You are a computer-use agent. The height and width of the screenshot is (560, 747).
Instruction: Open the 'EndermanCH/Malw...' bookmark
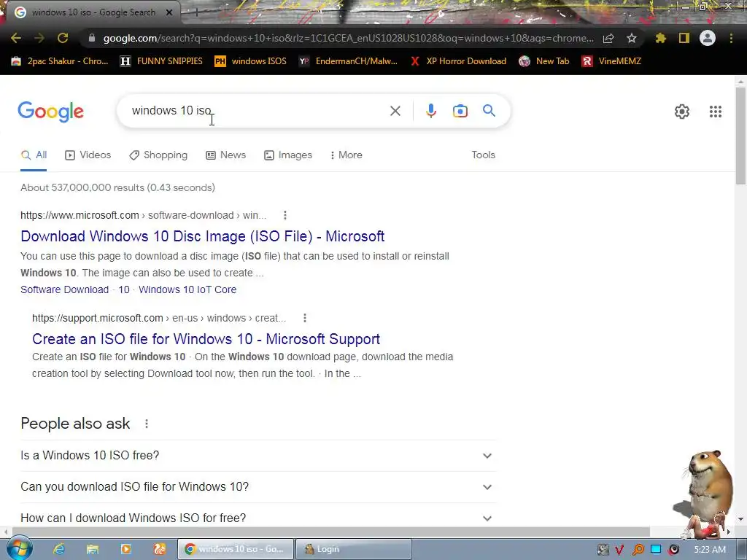coord(348,61)
